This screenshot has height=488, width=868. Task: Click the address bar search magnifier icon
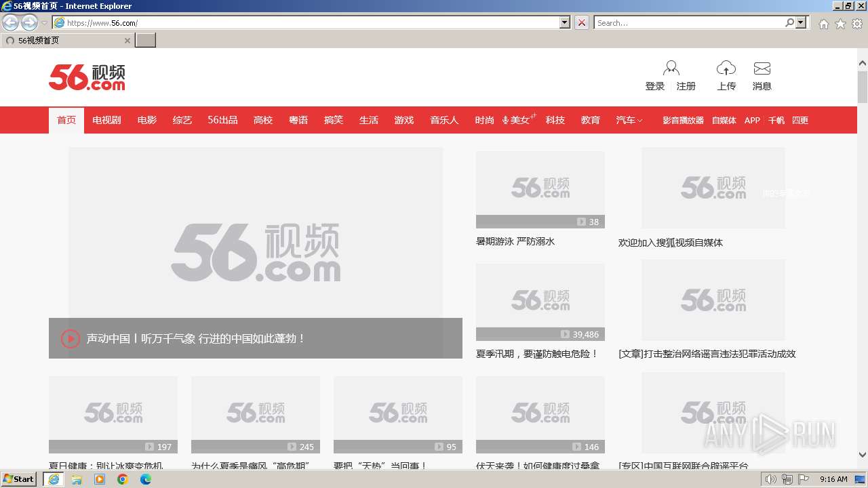(789, 22)
